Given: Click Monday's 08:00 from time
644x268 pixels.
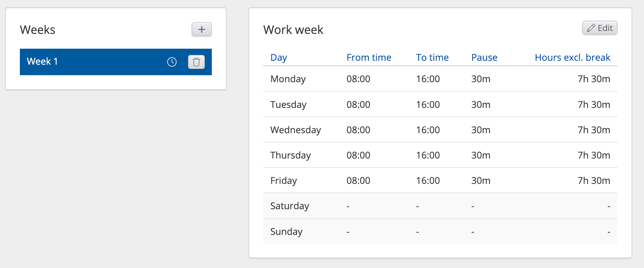Looking at the screenshot, I should (x=358, y=79).
